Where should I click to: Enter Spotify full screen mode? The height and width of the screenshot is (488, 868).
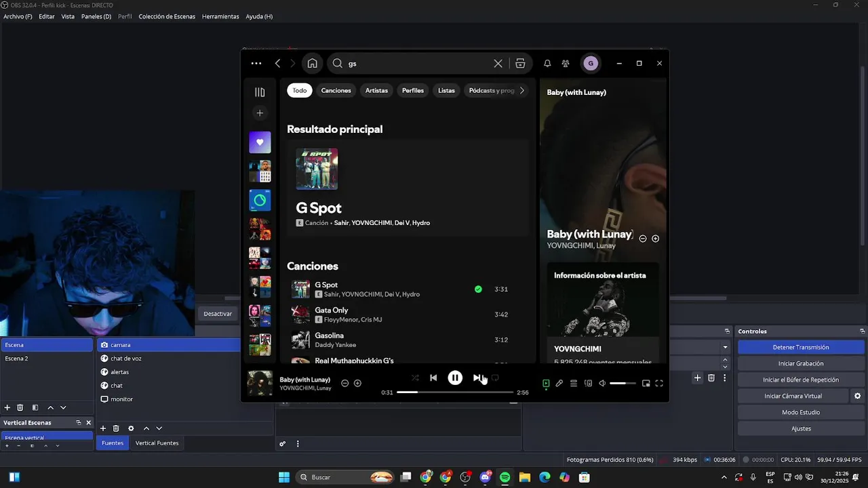coord(659,383)
